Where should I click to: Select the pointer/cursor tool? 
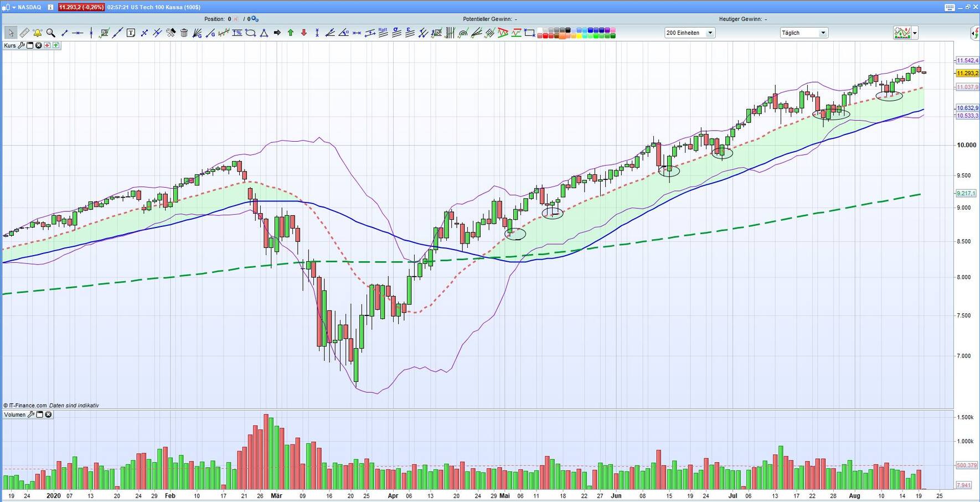coord(11,33)
